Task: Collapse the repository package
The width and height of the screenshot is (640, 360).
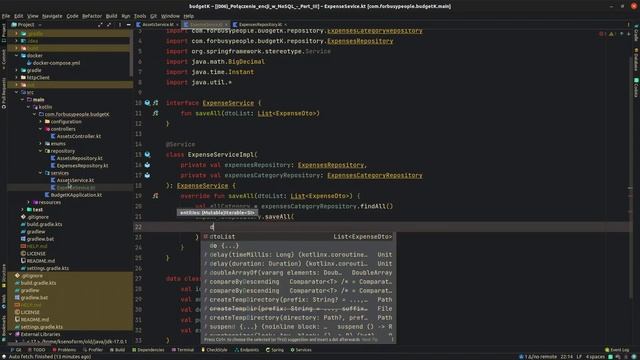Action: point(40,151)
